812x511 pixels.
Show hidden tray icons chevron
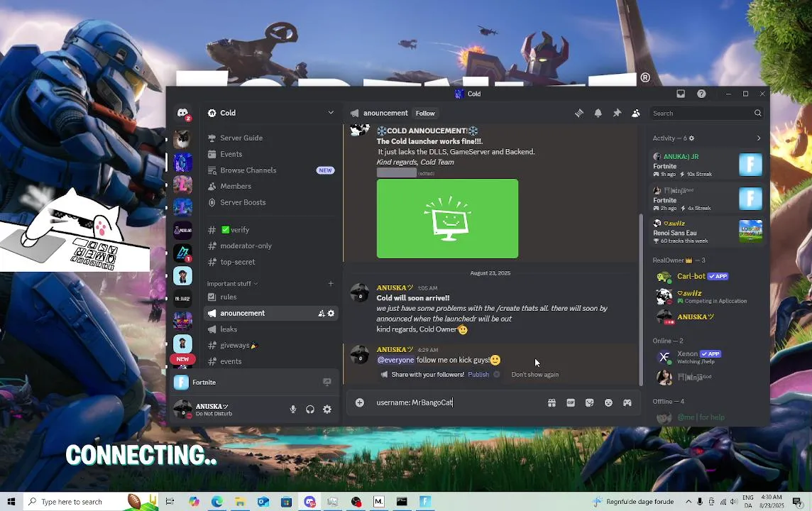click(688, 501)
